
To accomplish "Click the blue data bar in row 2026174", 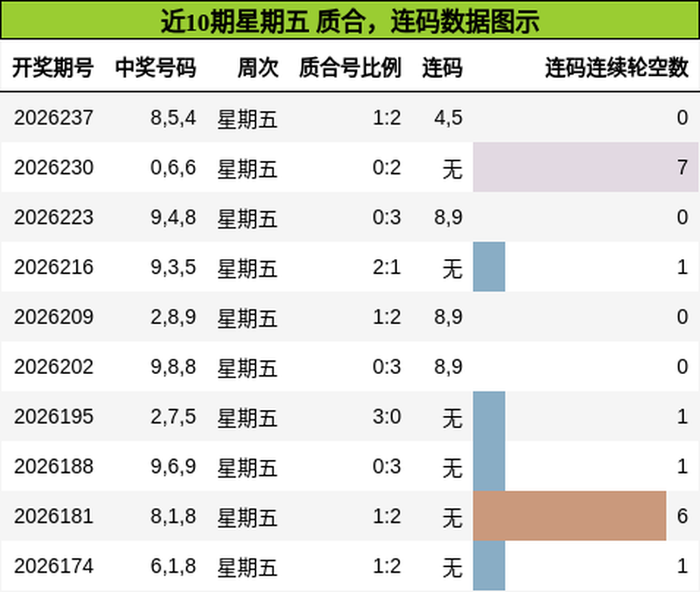I will click(x=489, y=566).
